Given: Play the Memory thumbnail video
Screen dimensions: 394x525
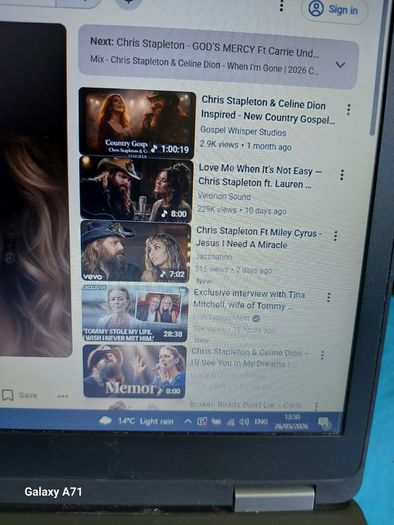Looking at the screenshot, I should (135, 371).
